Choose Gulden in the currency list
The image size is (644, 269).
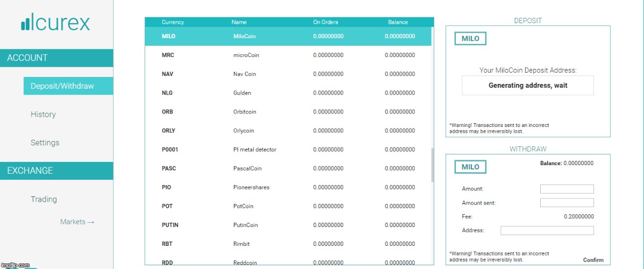point(288,93)
